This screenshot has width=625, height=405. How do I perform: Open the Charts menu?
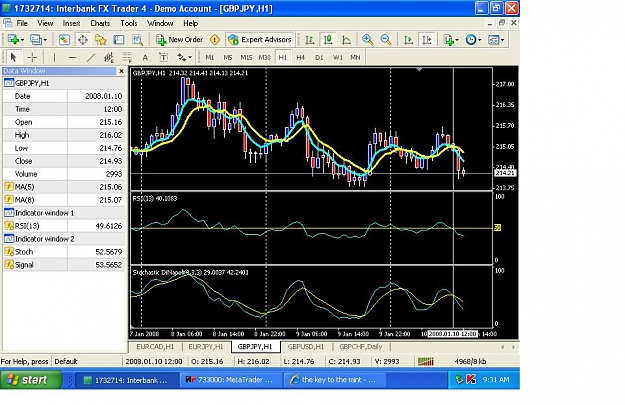100,23
